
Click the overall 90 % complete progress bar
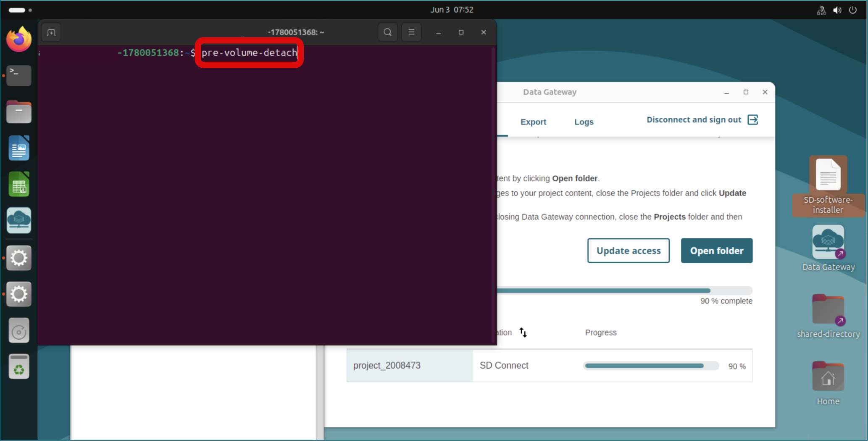[x=624, y=290]
